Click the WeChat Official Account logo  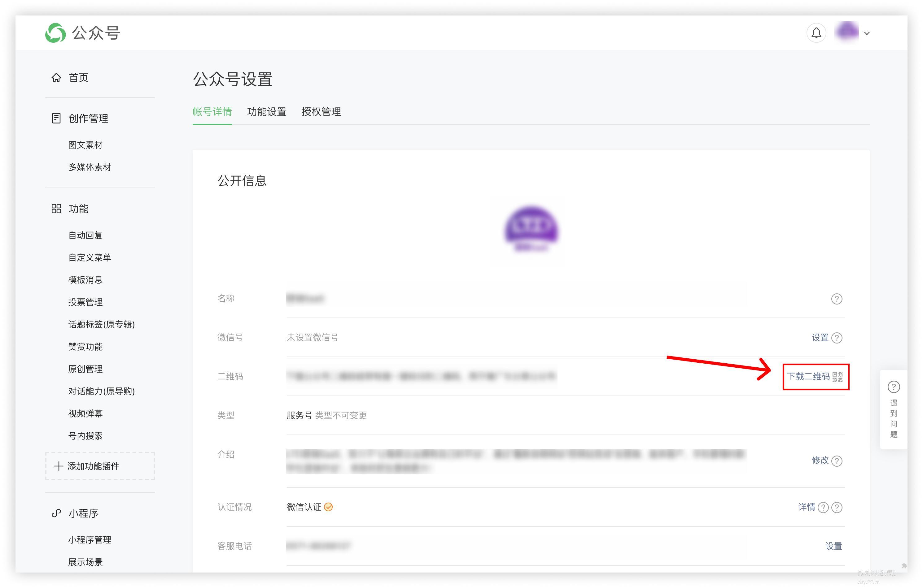[x=55, y=33]
